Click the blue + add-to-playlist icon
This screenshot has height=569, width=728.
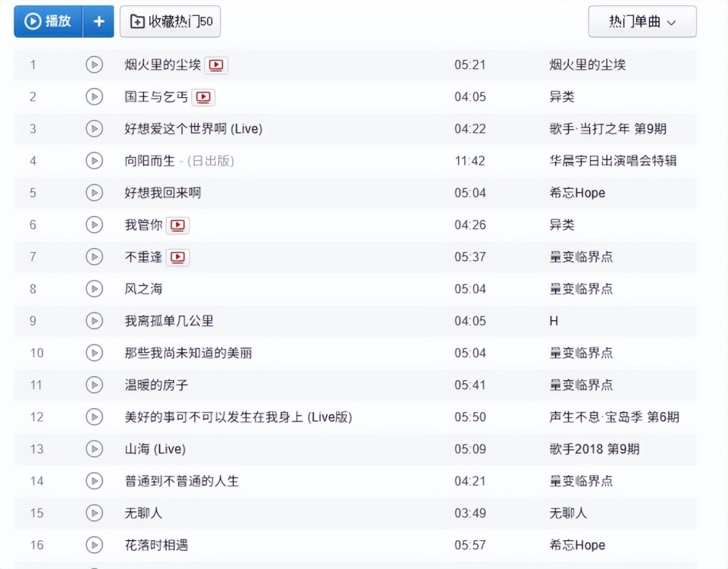point(99,21)
